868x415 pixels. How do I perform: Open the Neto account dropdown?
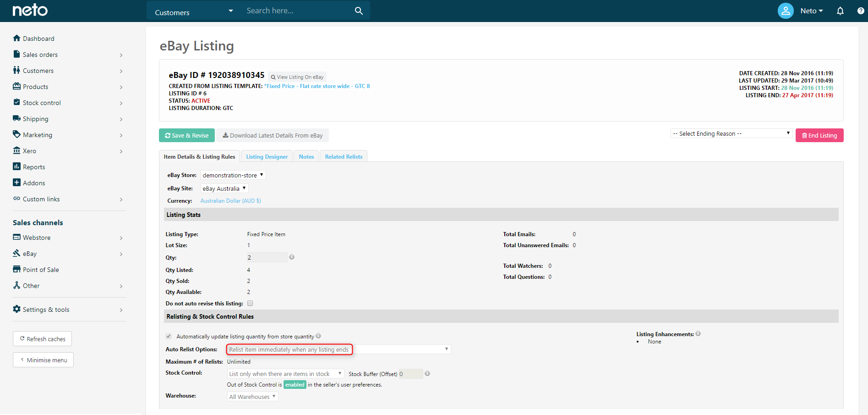tap(812, 11)
